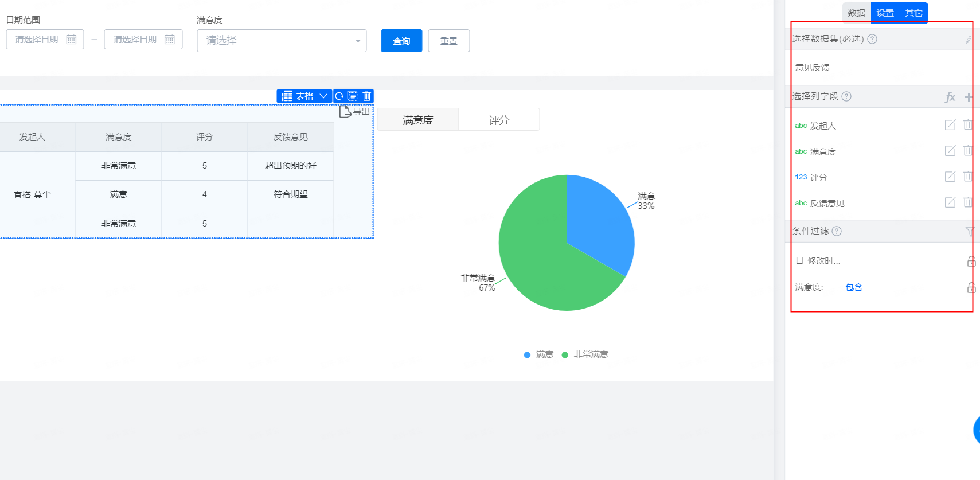Select the 满意度 chart tab
Viewport: 980px width, 480px height.
[x=418, y=120]
